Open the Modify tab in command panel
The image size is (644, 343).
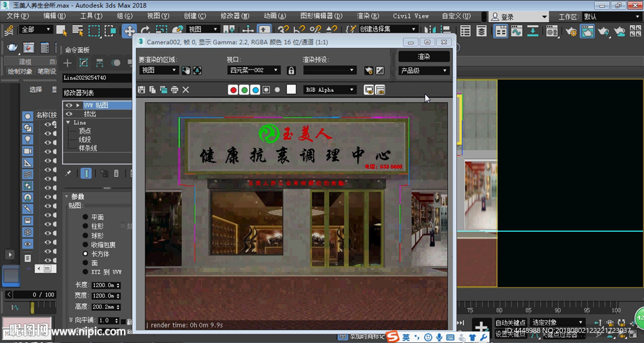(83, 63)
